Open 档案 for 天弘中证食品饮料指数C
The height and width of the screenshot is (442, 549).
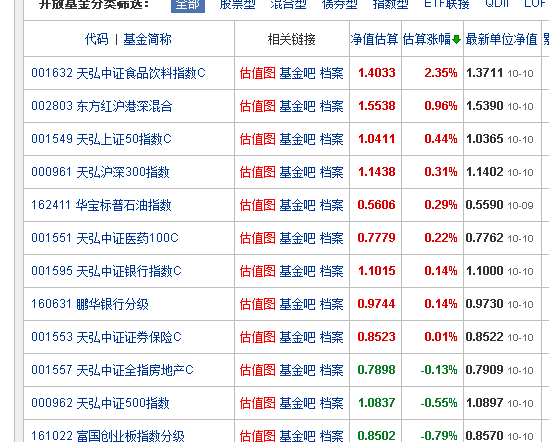click(x=332, y=73)
